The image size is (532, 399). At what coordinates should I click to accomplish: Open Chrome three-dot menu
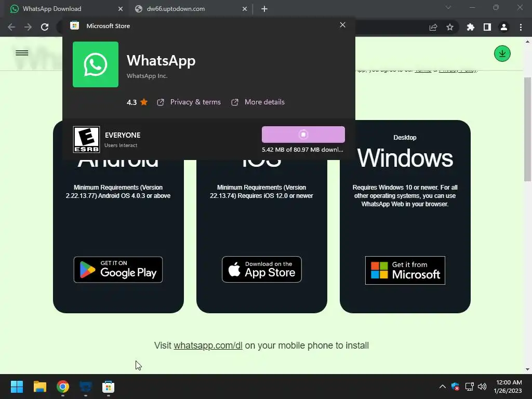tap(521, 27)
